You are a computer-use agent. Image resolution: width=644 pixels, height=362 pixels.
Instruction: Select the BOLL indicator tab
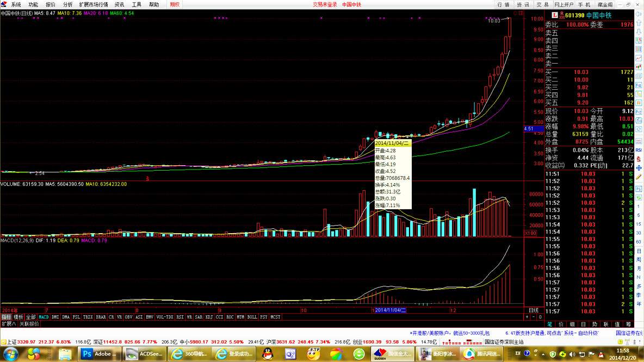[x=252, y=317]
